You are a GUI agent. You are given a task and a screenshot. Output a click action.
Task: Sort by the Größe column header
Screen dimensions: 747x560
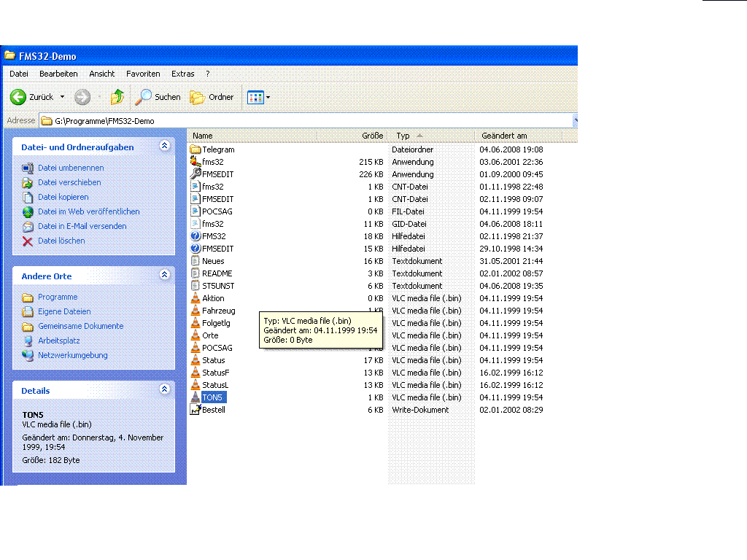[x=352, y=136]
